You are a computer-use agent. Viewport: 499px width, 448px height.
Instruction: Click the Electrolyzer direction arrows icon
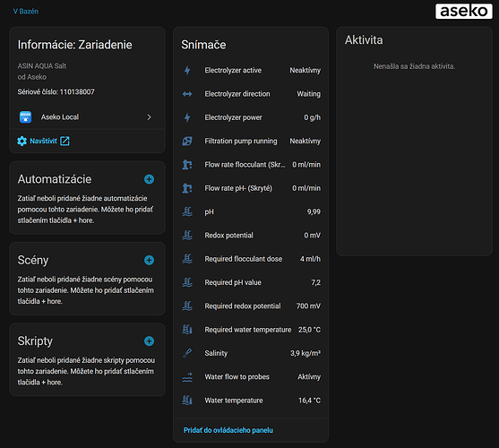(x=187, y=94)
